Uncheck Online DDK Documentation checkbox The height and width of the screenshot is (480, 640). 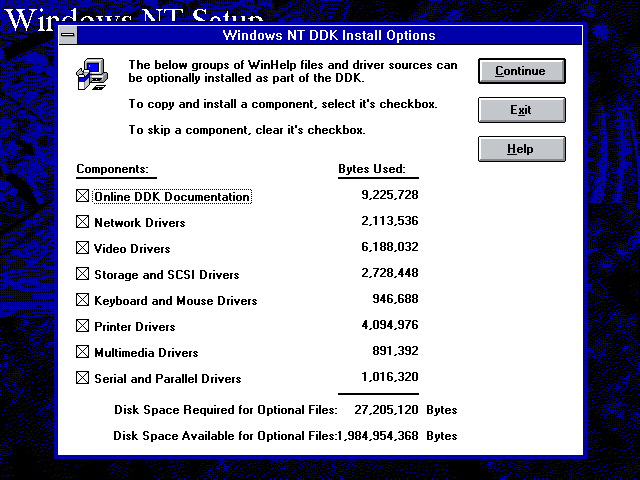click(82, 196)
